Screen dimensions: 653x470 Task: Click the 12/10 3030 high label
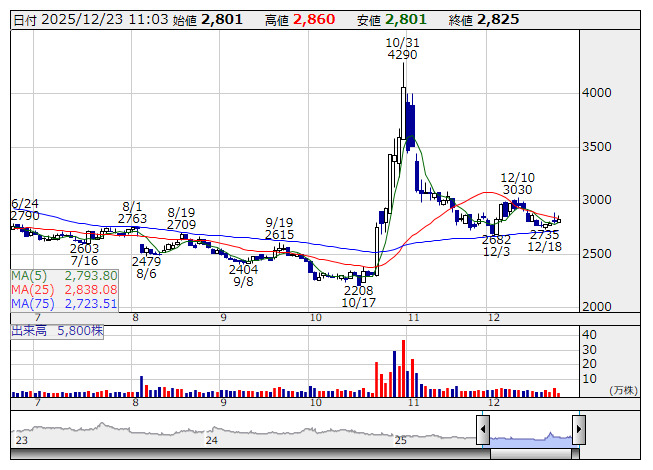[517, 182]
